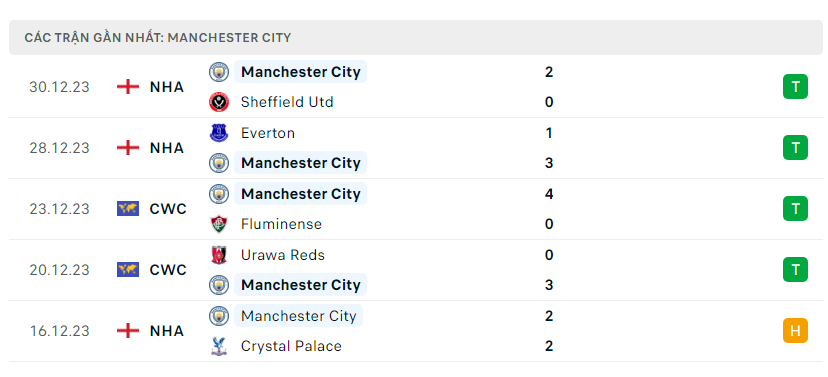Image resolution: width=828 pixels, height=377 pixels.
Task: Open the Fluminense team link
Action: tap(281, 224)
